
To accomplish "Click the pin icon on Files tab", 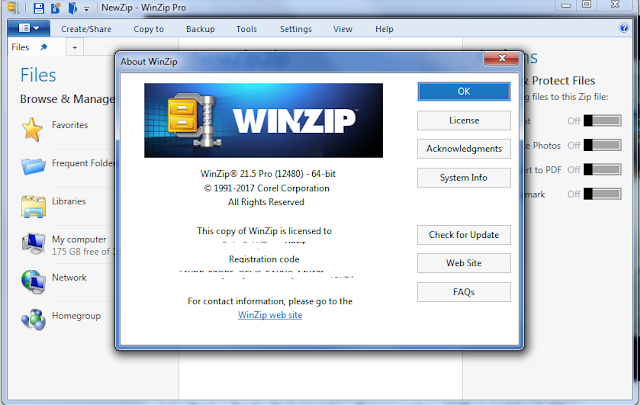I will coord(44,47).
